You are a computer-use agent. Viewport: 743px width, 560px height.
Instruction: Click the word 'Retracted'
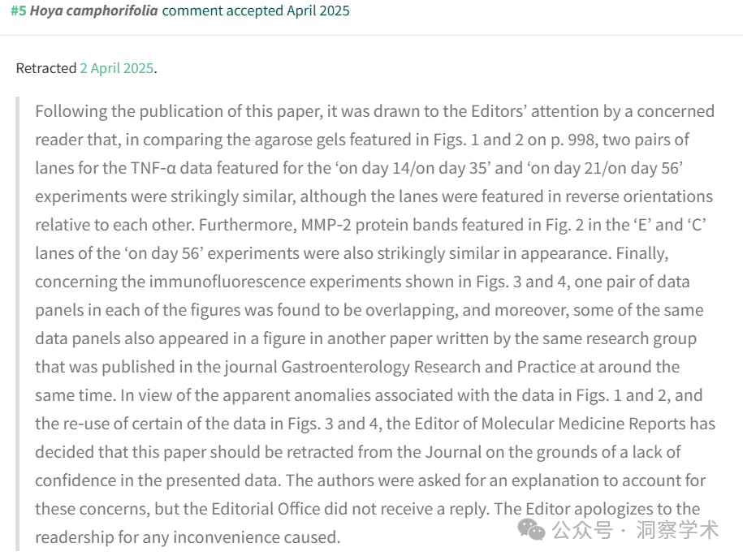point(46,68)
